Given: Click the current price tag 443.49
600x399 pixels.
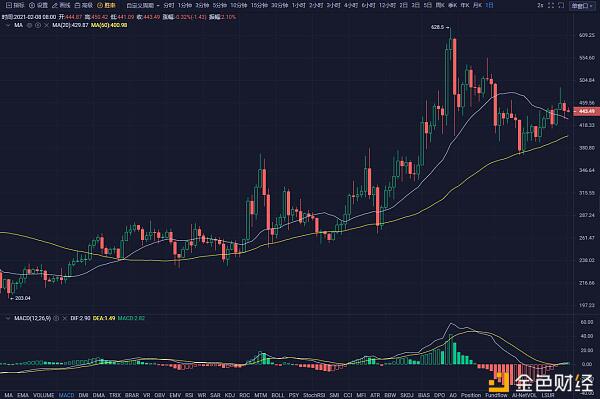Looking at the screenshot, I should (x=586, y=111).
